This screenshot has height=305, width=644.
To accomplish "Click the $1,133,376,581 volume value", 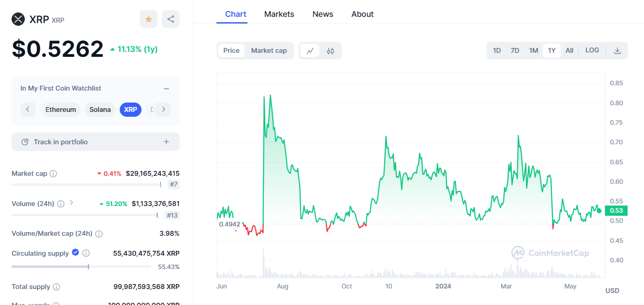I will 156,204.
